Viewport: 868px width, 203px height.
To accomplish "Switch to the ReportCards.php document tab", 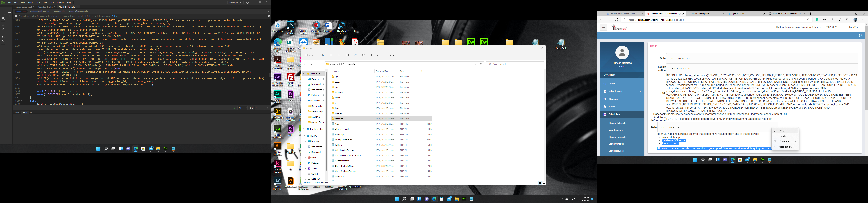I will 45,7.
